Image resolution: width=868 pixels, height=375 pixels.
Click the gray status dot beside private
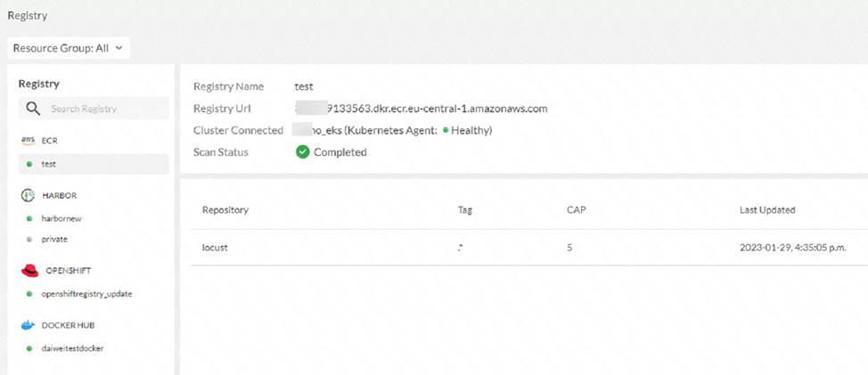pyautogui.click(x=29, y=240)
